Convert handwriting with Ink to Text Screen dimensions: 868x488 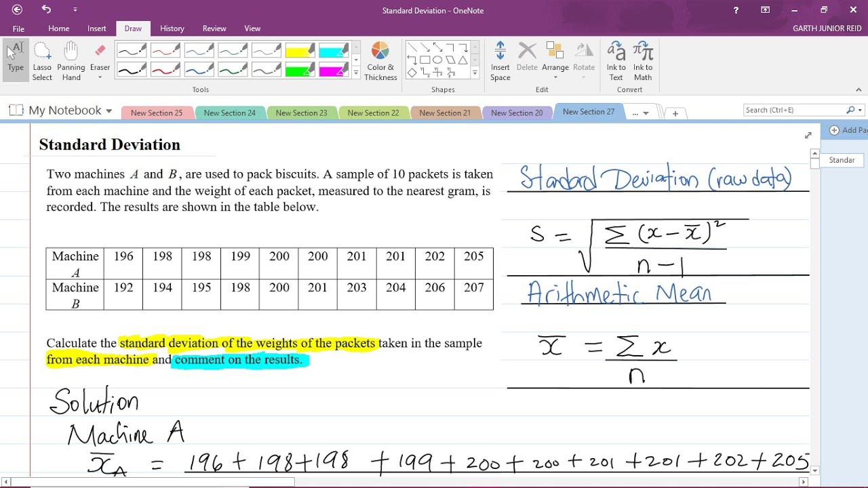(616, 61)
